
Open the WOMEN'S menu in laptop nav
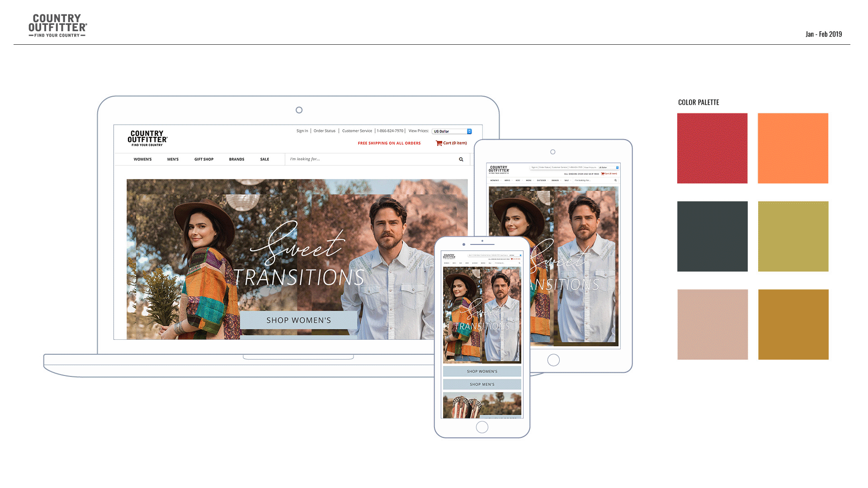pyautogui.click(x=142, y=160)
